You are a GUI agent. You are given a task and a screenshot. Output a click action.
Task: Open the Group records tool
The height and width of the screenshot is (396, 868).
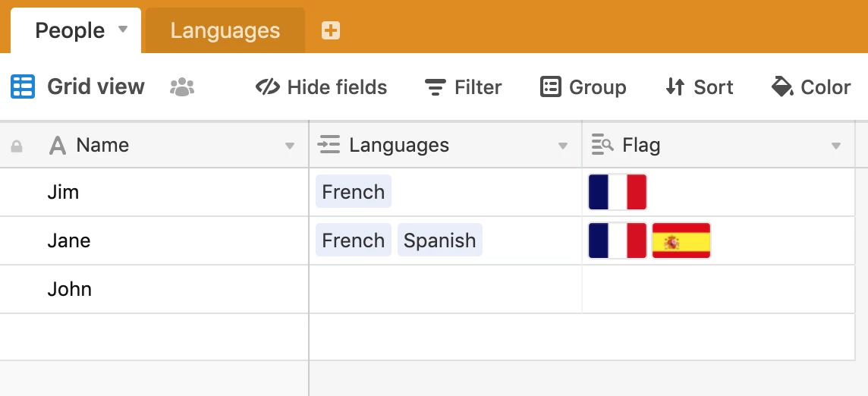(583, 87)
